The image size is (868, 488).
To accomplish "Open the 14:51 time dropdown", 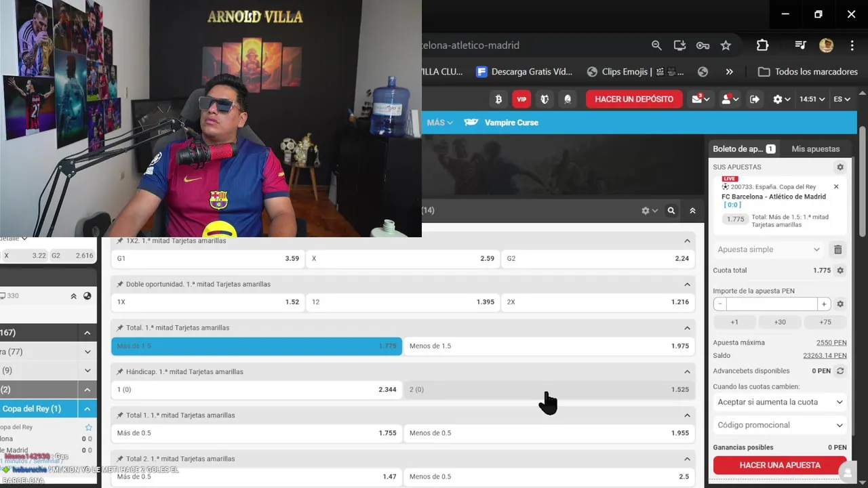I will click(x=812, y=99).
